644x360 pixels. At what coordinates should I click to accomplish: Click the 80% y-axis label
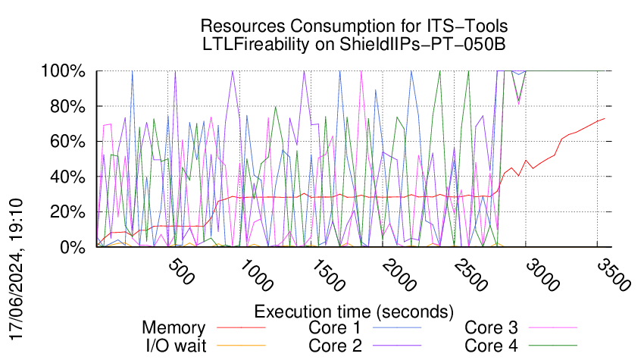(67, 106)
